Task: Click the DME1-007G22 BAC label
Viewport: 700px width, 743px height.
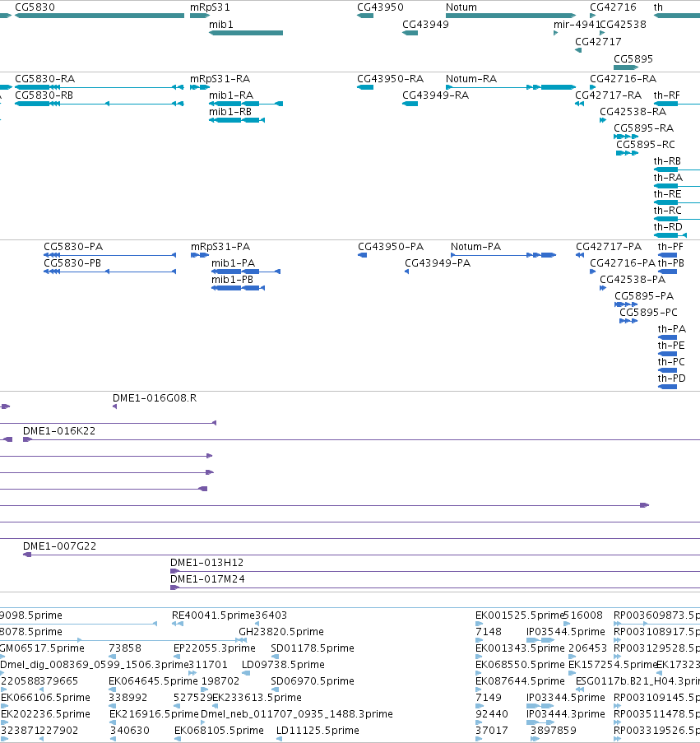Action: (x=60, y=546)
